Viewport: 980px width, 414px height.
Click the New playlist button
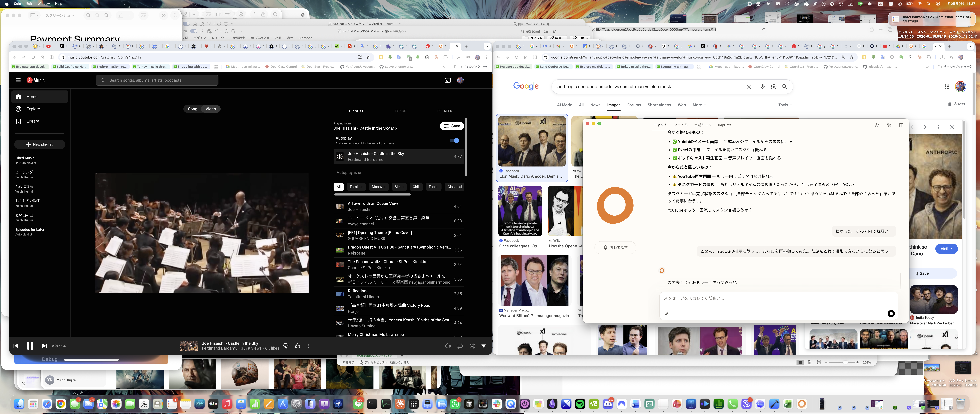[40, 144]
